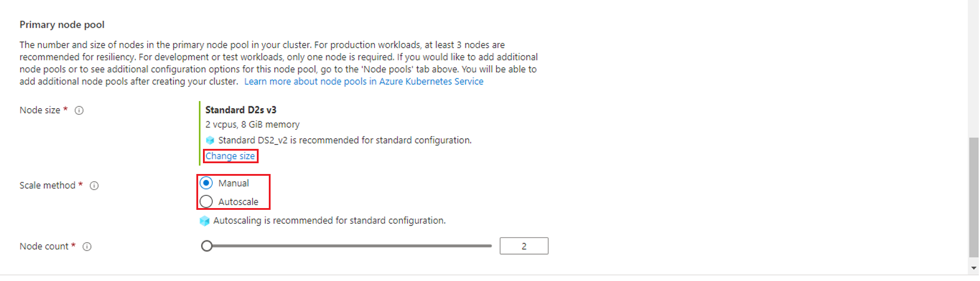
Task: Click the scrollbar down arrow
Action: pyautogui.click(x=974, y=268)
